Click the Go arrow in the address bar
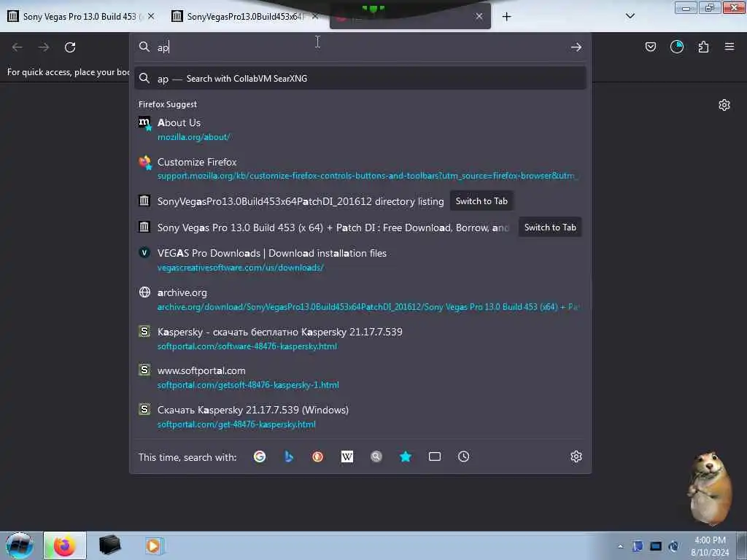Image resolution: width=747 pixels, height=560 pixels. (576, 47)
